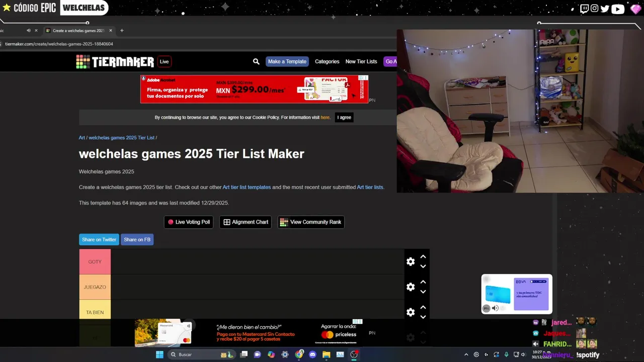Screen dimensions: 644x362
Task: Open the Alignment Chart view
Action: 246,222
